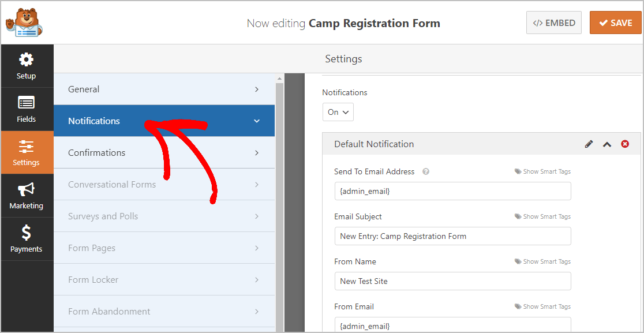Click the Save button
This screenshot has height=333, width=644.
615,23
